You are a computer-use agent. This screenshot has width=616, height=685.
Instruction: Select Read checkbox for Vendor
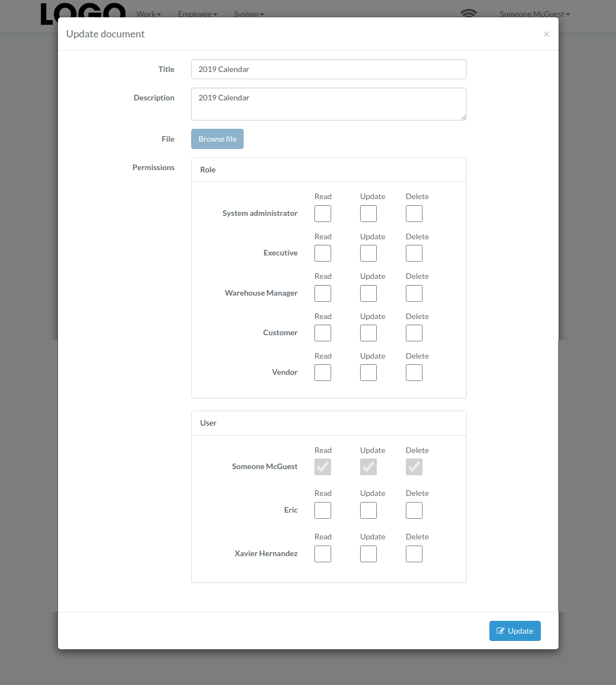coord(323,373)
